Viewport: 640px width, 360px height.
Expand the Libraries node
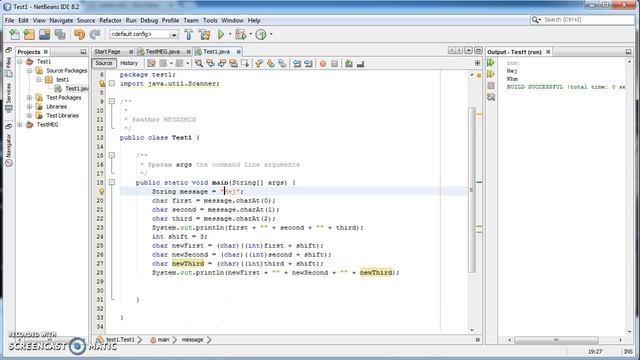29,107
